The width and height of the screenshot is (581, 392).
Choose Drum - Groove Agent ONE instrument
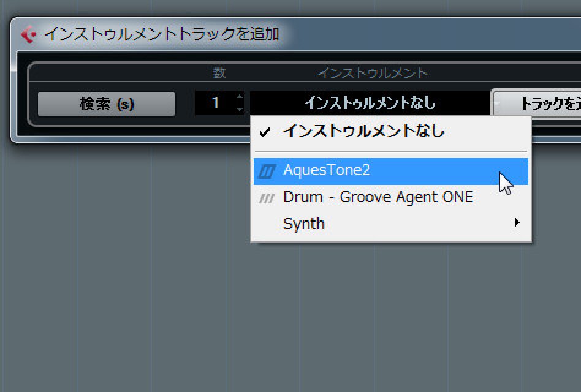(x=391, y=197)
